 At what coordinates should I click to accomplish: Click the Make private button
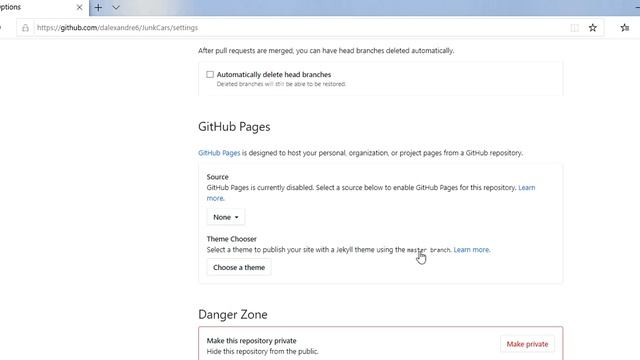point(527,344)
